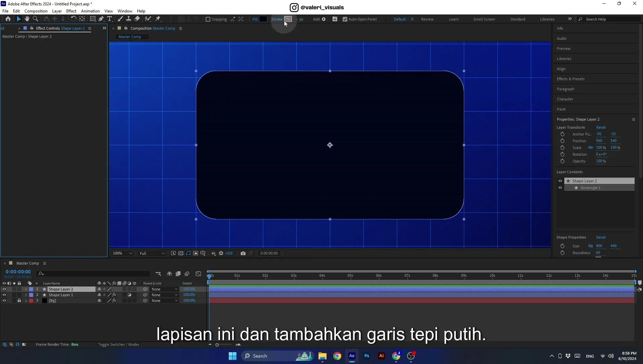
Task: Click Reset in Shape Properties
Action: (601, 238)
